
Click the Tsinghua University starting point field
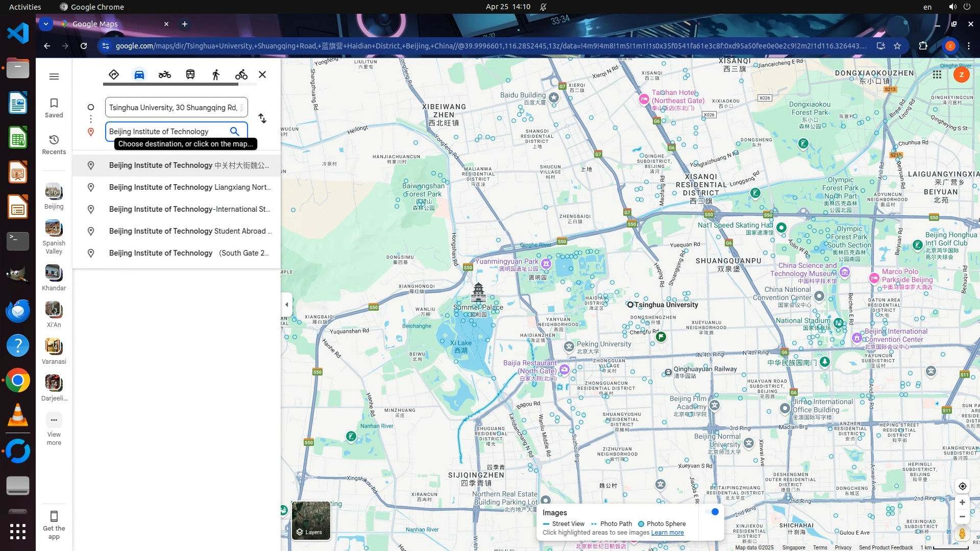[x=174, y=108]
